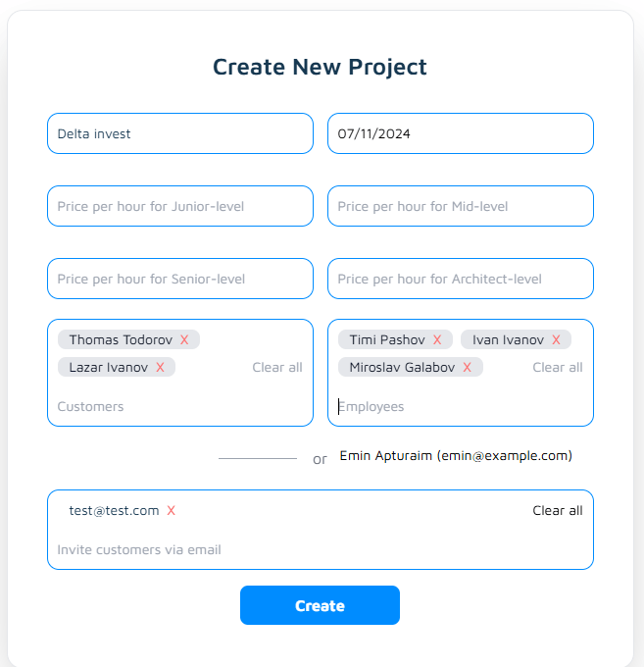This screenshot has width=644, height=667.
Task: Focus Junior-level price per hour field
Action: [180, 206]
